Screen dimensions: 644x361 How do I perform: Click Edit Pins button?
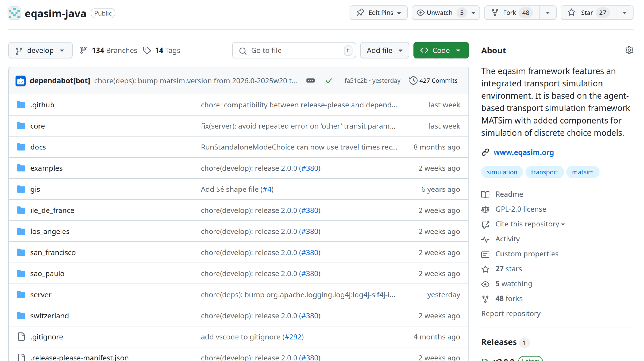click(378, 13)
